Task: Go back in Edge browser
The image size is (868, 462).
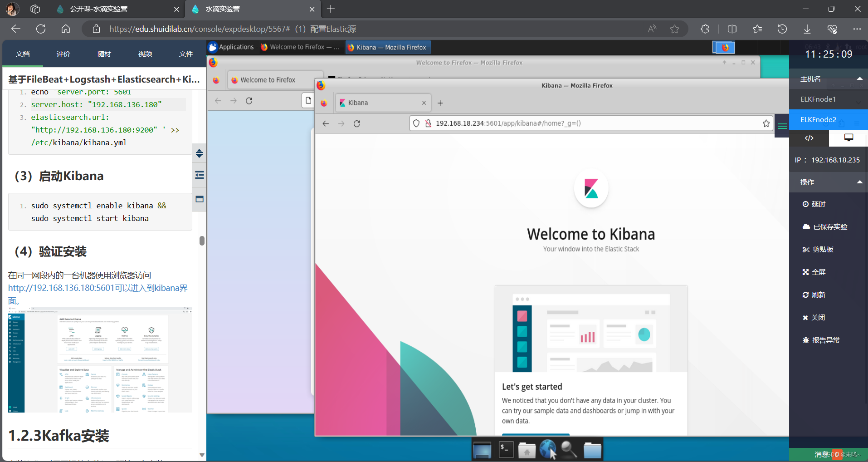Action: coord(16,29)
